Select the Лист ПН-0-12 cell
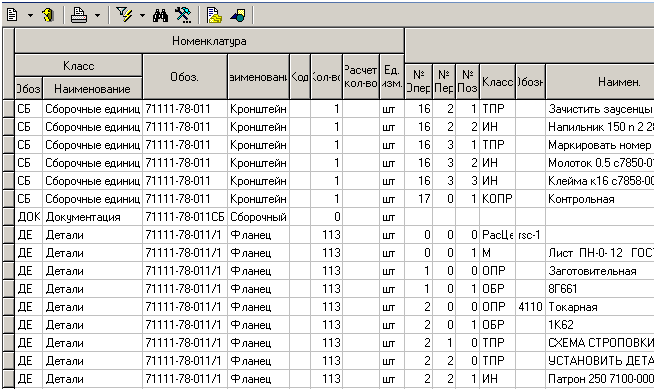The image size is (654, 391). click(600, 252)
